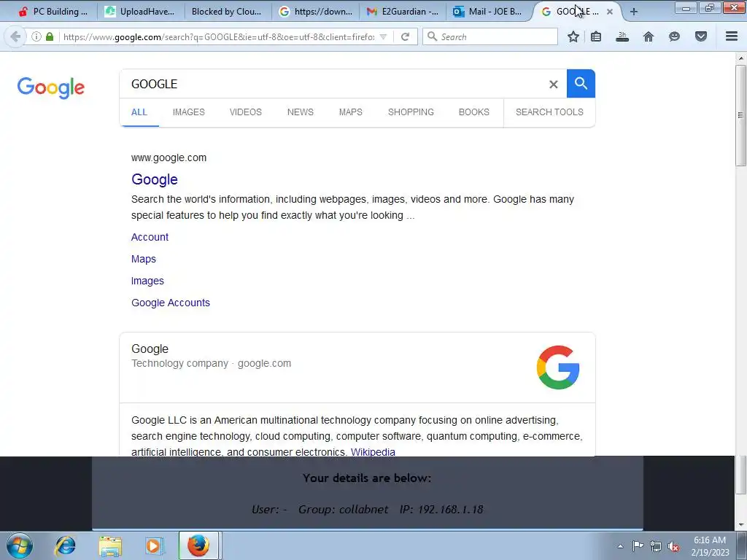Click the chat smiley toolbar icon

point(674,36)
